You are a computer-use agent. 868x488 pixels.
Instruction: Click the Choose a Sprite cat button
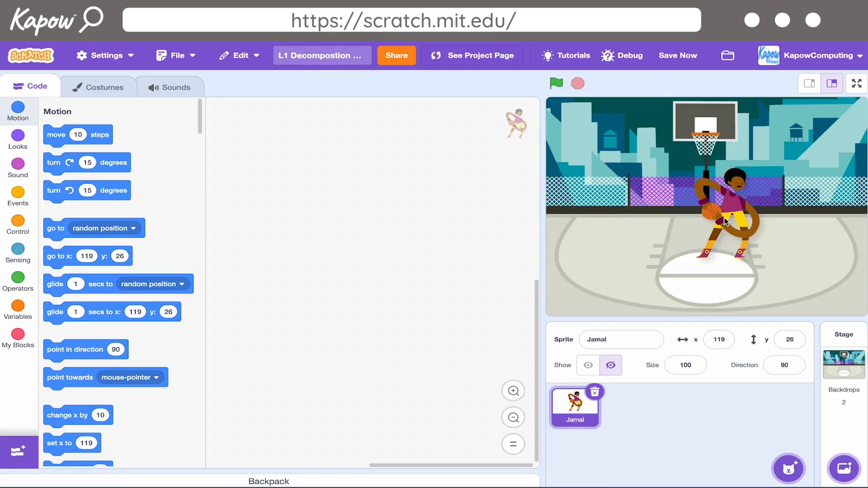[x=788, y=469]
